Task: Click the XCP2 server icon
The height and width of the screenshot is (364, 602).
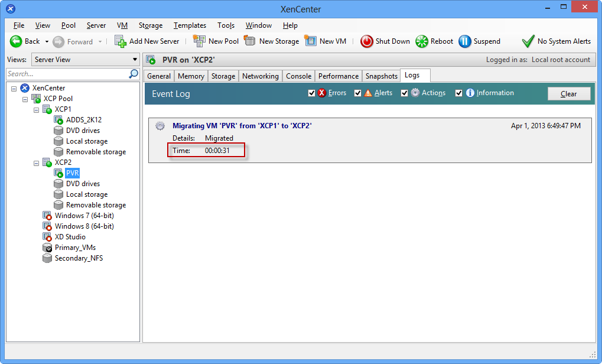Action: [47, 162]
